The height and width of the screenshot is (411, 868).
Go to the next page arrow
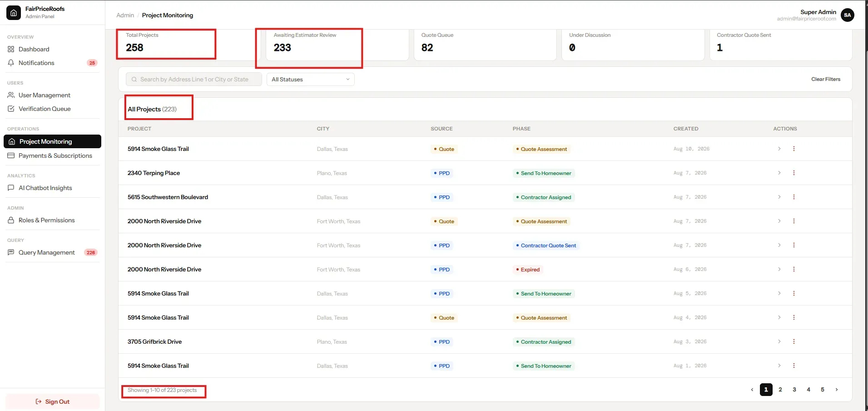(x=837, y=390)
